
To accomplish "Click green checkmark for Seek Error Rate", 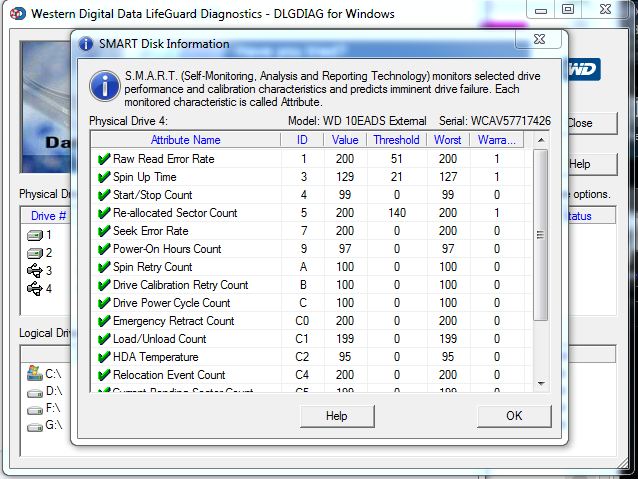I will (104, 231).
